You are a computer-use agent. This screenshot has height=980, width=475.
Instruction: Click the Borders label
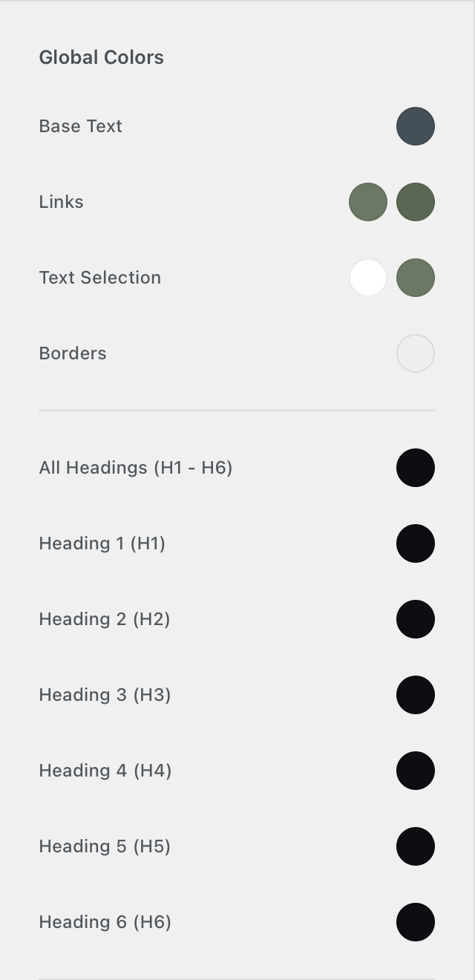pyautogui.click(x=73, y=353)
